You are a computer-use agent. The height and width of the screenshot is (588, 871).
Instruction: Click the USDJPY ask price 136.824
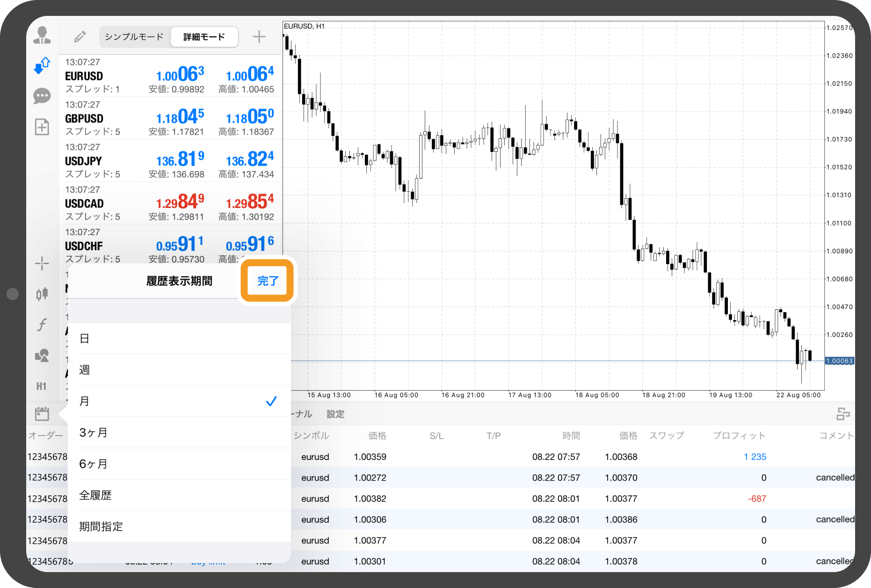click(x=250, y=159)
